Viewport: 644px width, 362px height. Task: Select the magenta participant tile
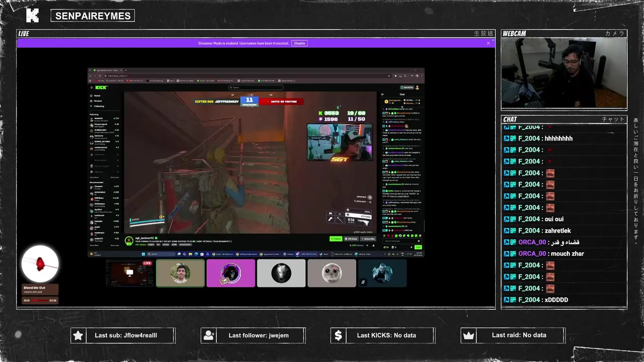pos(230,273)
